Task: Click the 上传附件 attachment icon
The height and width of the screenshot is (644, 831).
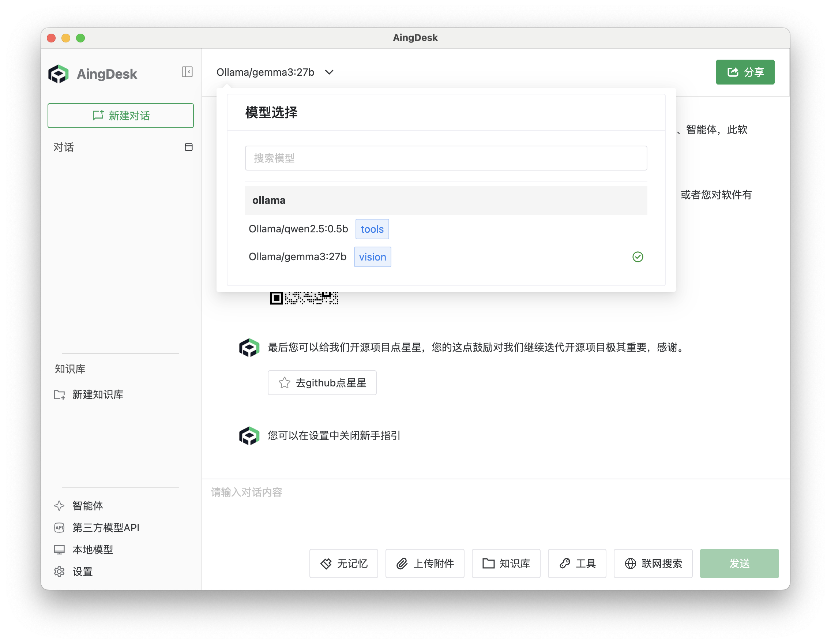Action: click(x=402, y=564)
